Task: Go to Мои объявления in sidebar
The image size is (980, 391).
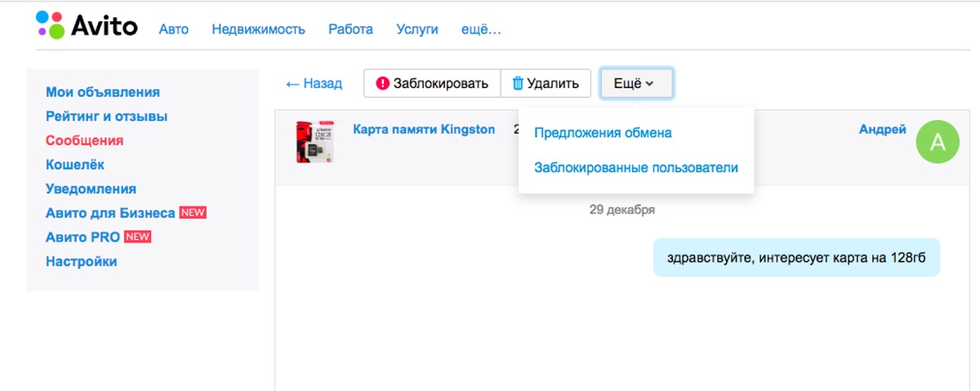Action: tap(103, 92)
